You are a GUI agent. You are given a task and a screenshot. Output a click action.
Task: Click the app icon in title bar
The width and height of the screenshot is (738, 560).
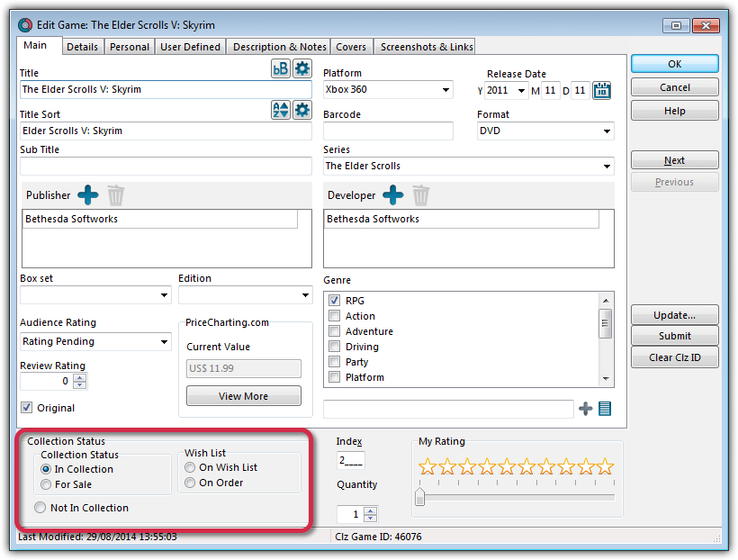pyautogui.click(x=25, y=25)
